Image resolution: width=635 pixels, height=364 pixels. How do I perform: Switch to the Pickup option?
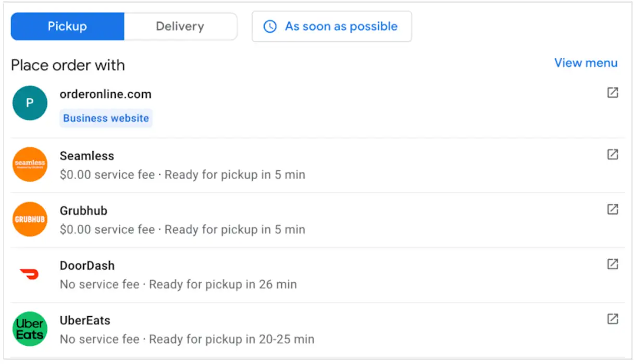(x=67, y=27)
